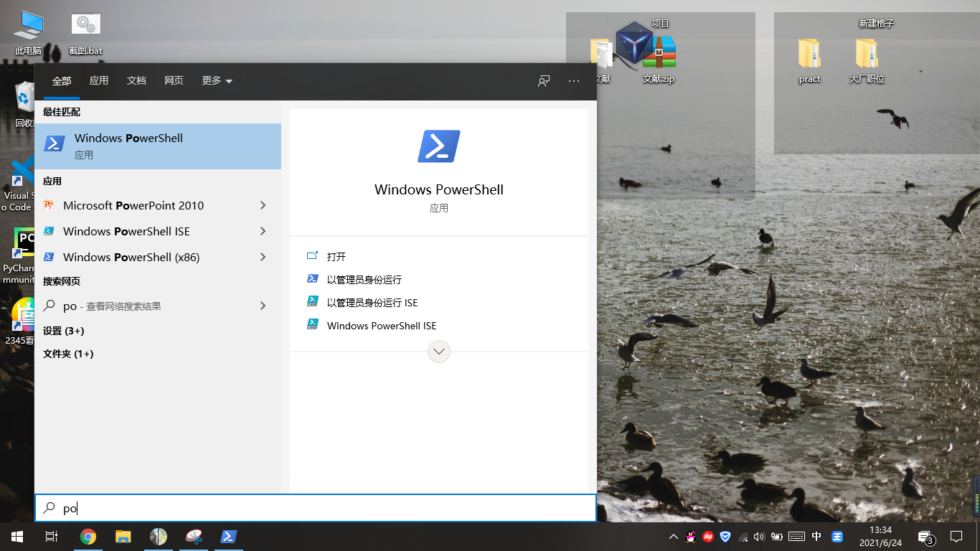This screenshot has height=551, width=980.
Task: Click the touch keyboard tray icon
Action: pyautogui.click(x=796, y=537)
